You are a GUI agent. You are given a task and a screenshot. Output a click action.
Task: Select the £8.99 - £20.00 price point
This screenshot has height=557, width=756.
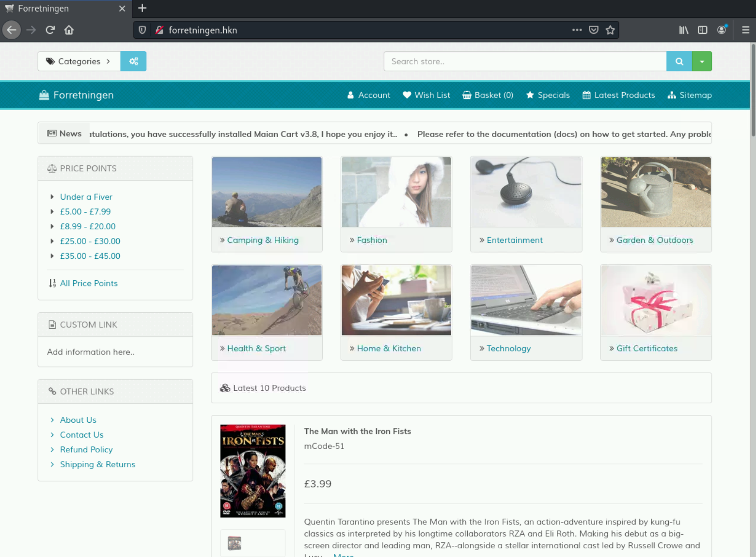[x=88, y=226]
